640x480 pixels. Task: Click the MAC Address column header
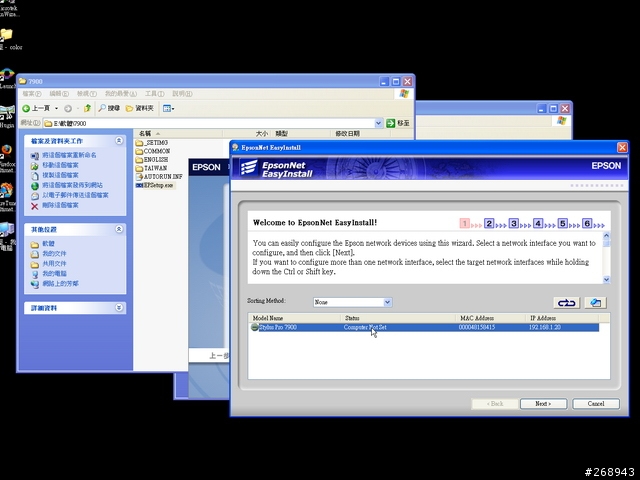tap(490, 318)
